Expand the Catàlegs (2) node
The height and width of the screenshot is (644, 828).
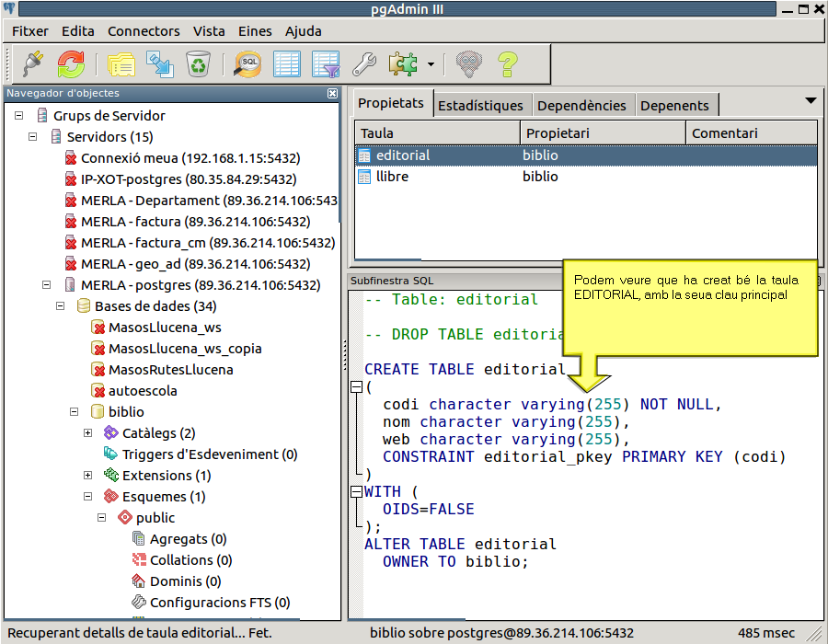point(87,432)
